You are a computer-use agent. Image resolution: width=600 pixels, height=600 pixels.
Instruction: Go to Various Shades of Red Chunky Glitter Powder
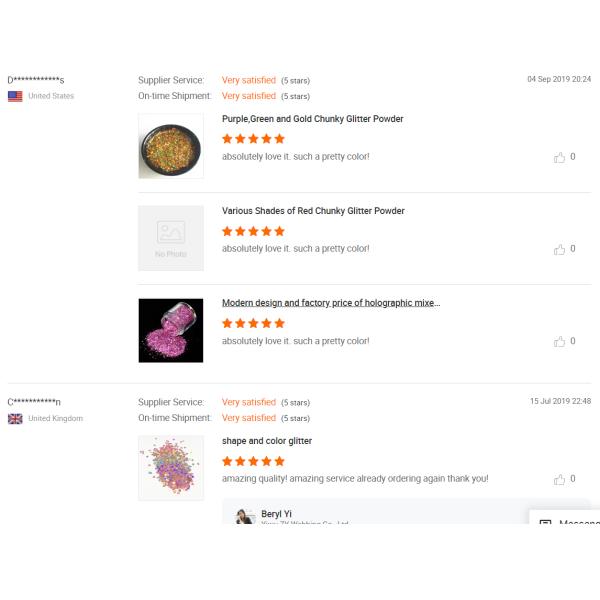pos(313,211)
